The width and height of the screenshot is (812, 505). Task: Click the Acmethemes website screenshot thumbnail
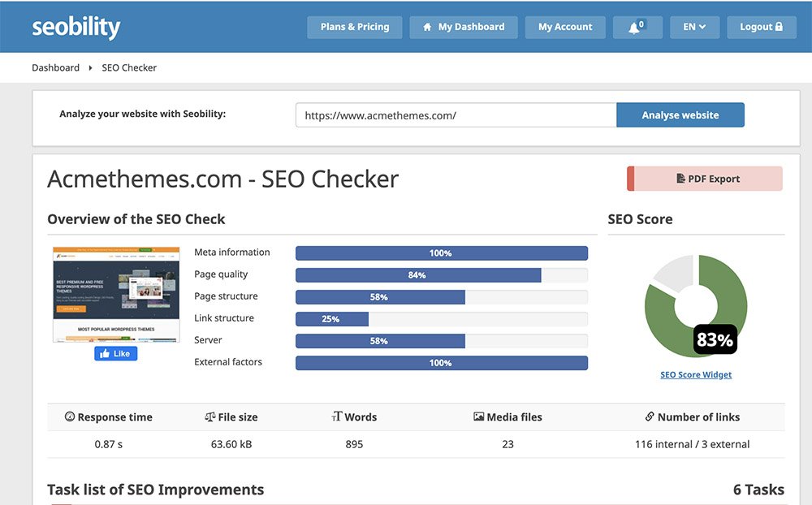tap(116, 294)
